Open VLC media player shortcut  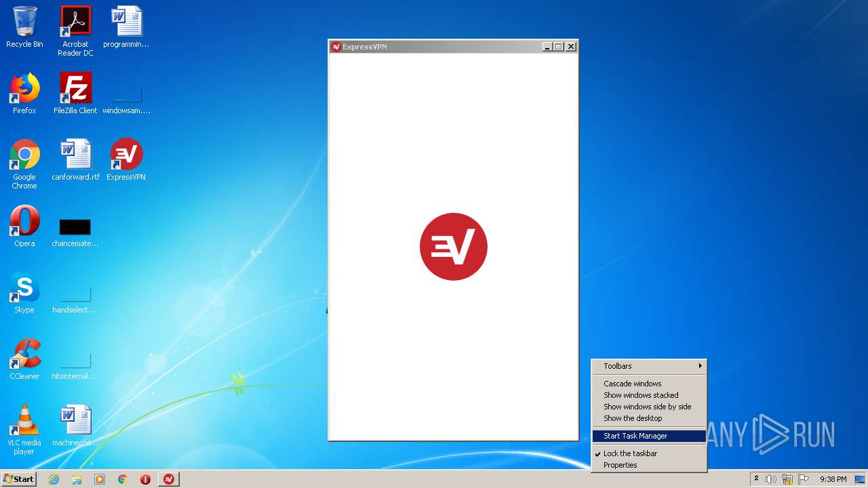point(24,430)
